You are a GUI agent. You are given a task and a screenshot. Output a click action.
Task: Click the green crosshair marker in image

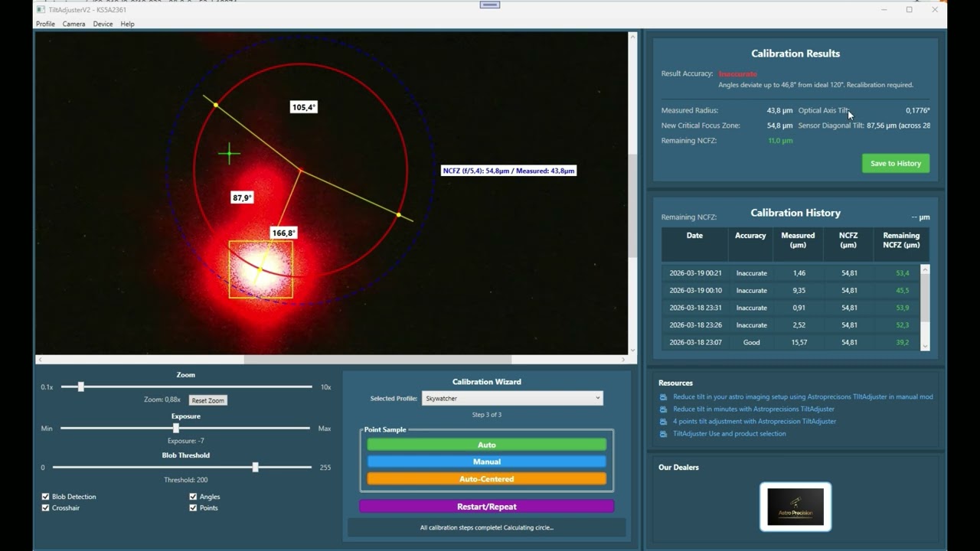point(229,154)
